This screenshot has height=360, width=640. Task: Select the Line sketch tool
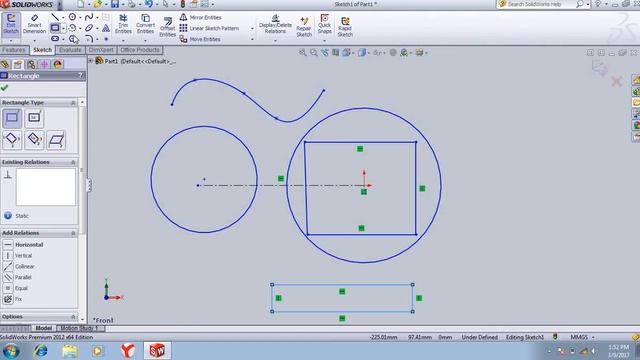coord(55,17)
